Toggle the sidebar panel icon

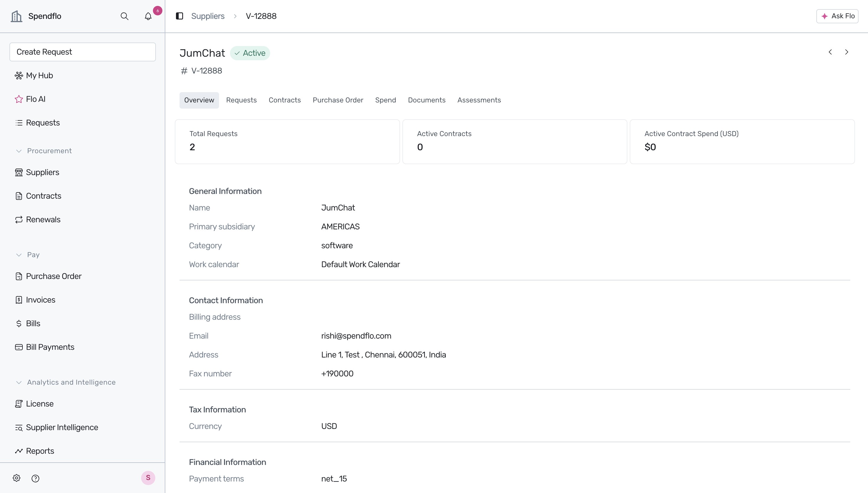point(180,16)
